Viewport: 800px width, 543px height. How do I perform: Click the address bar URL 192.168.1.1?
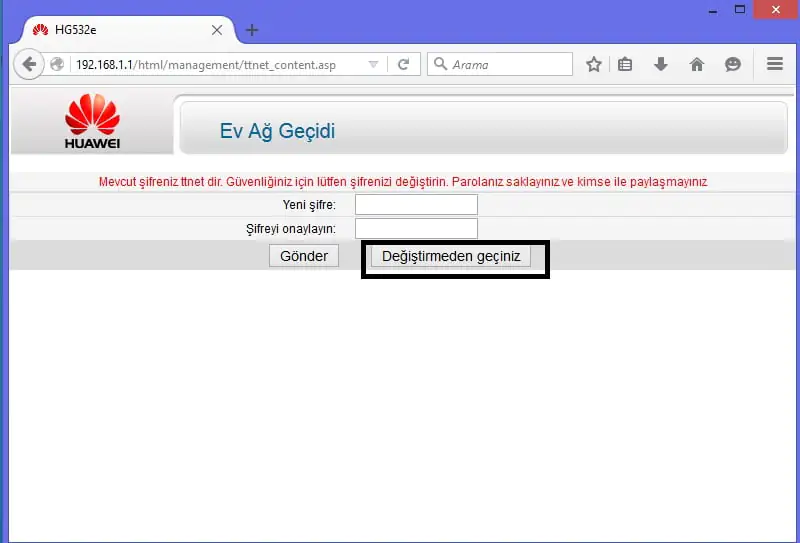(x=206, y=65)
